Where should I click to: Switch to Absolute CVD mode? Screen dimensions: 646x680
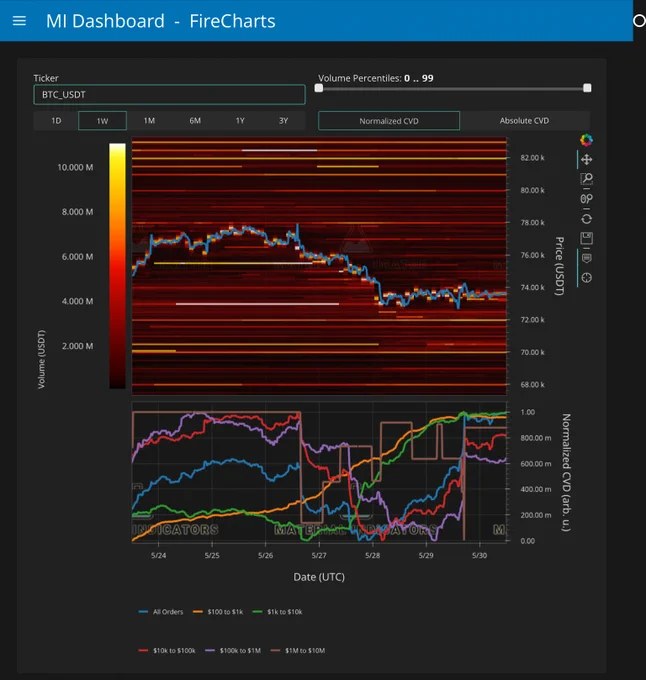(524, 121)
